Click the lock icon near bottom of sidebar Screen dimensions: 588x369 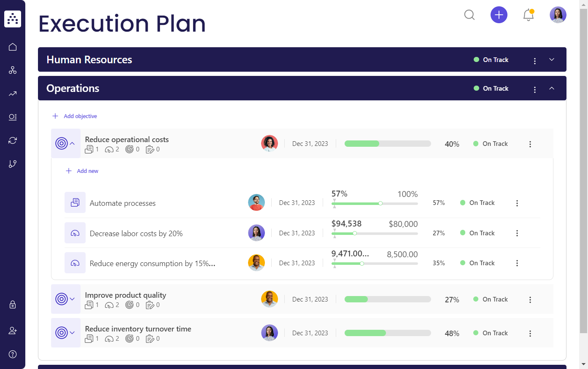pos(13,304)
